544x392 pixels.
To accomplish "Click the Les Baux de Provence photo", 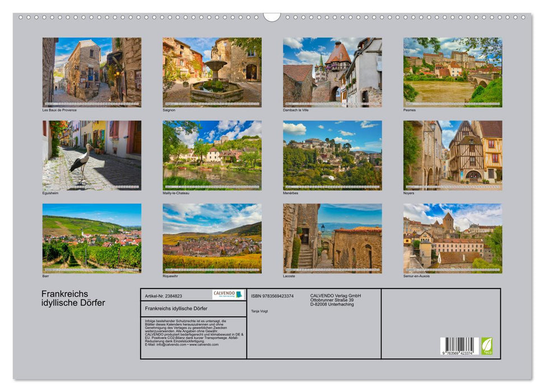I will 91,72.
